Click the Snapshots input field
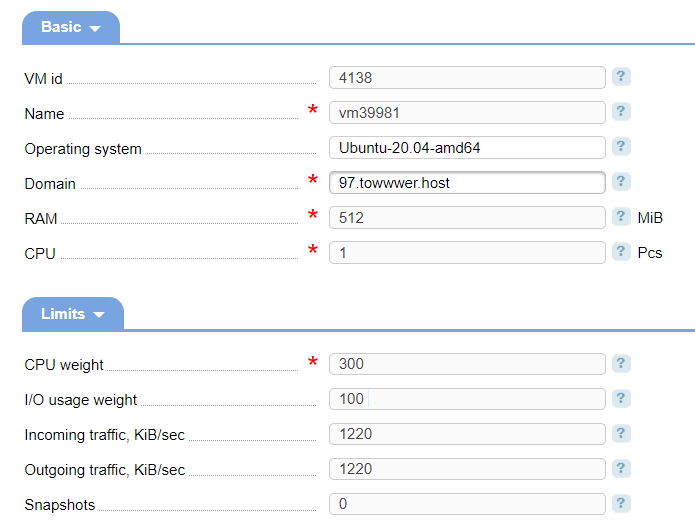The width and height of the screenshot is (695, 532). point(467,504)
